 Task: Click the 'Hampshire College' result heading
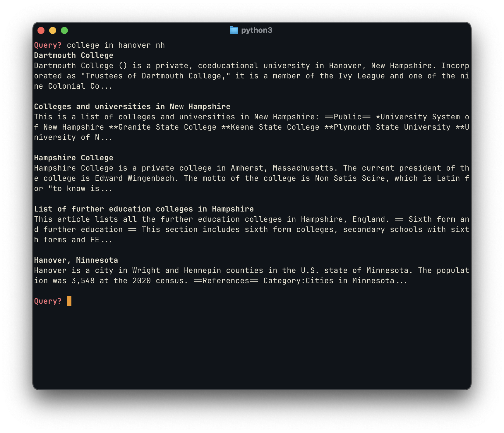pos(73,158)
